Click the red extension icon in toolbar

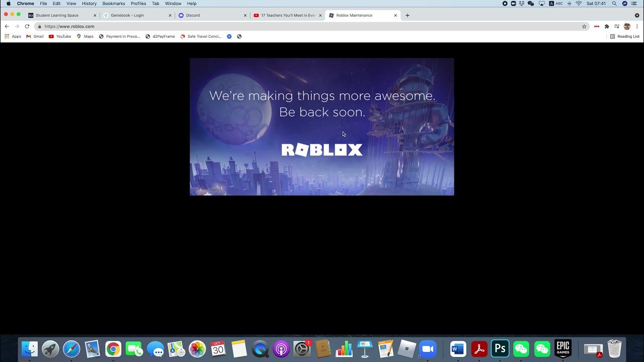pyautogui.click(x=597, y=26)
